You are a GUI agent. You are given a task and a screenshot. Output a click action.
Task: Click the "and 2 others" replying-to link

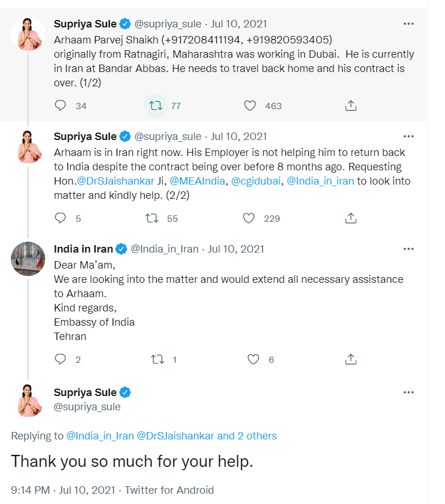point(247,436)
